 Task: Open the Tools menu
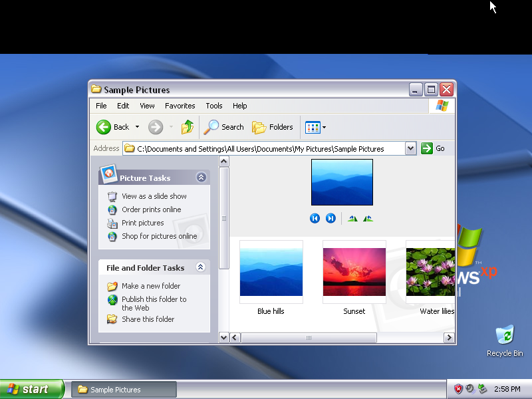(214, 106)
